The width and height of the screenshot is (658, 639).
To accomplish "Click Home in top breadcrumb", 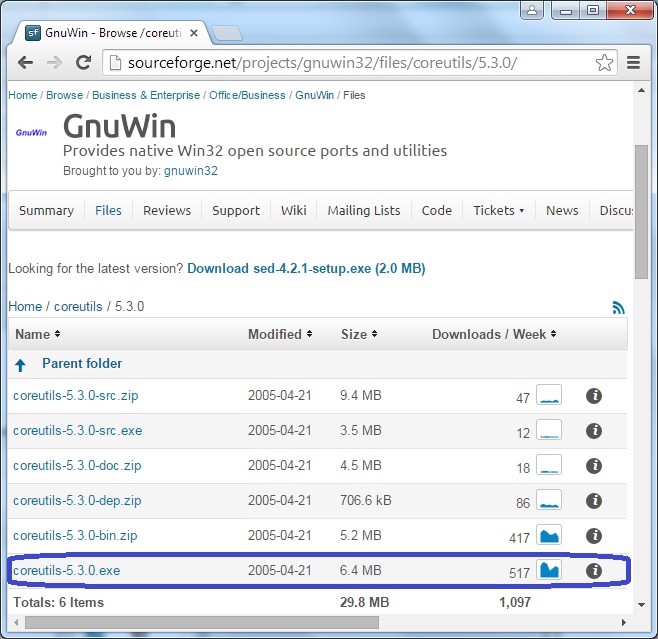I will (23, 95).
